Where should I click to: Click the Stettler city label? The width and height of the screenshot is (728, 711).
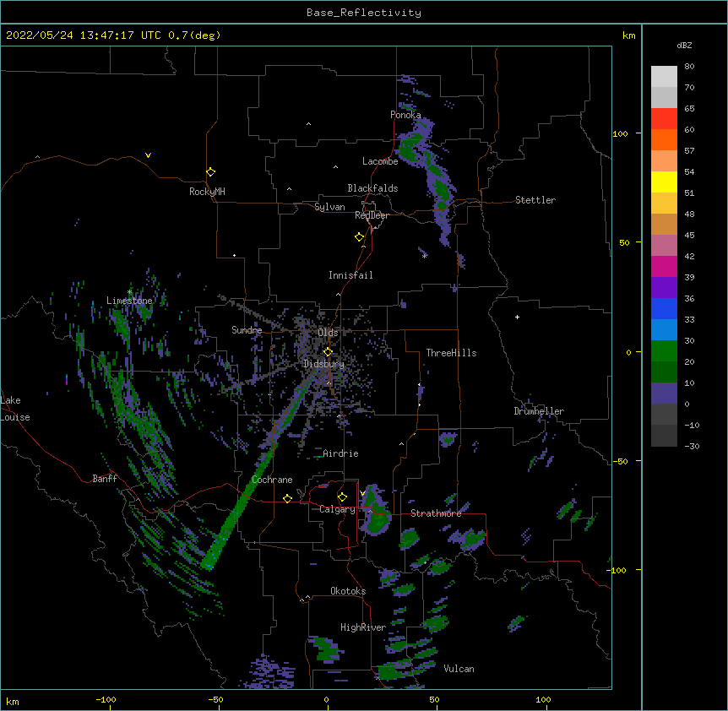click(535, 200)
